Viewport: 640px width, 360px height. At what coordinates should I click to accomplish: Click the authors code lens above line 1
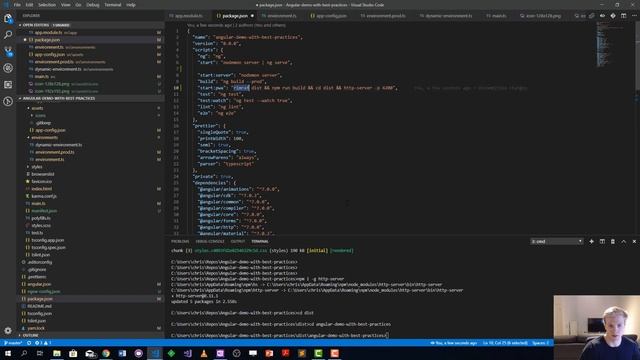tap(236, 25)
